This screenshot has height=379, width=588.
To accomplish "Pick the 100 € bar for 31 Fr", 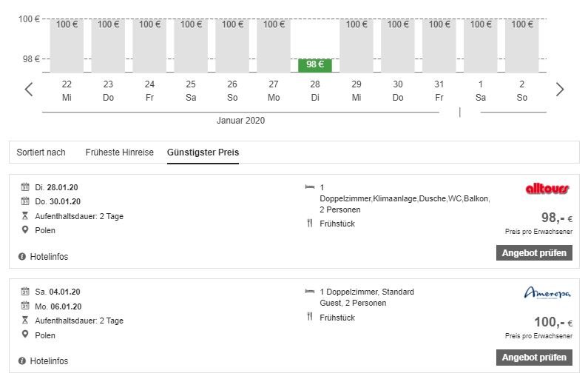I will pos(439,46).
